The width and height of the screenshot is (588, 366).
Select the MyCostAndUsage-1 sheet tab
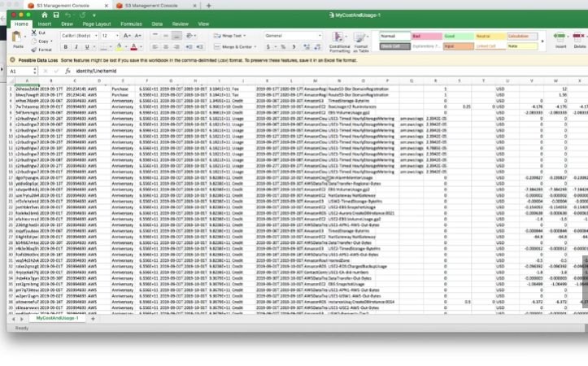pyautogui.click(x=58, y=318)
